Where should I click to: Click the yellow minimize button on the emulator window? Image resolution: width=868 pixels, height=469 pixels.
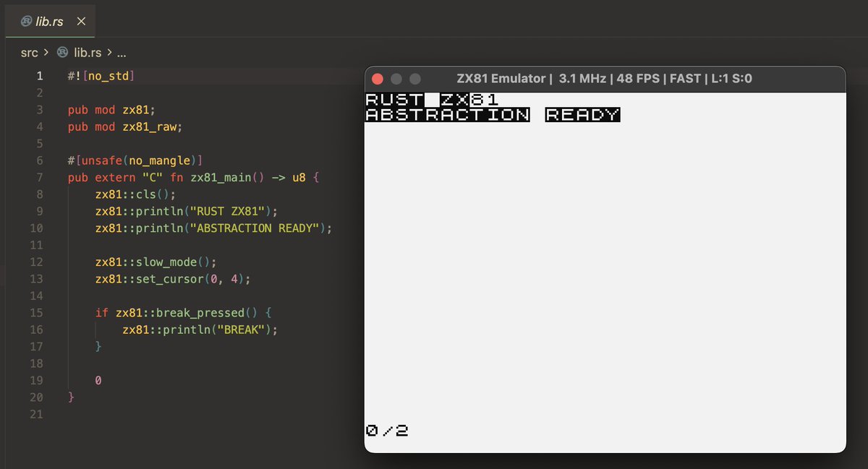[396, 79]
